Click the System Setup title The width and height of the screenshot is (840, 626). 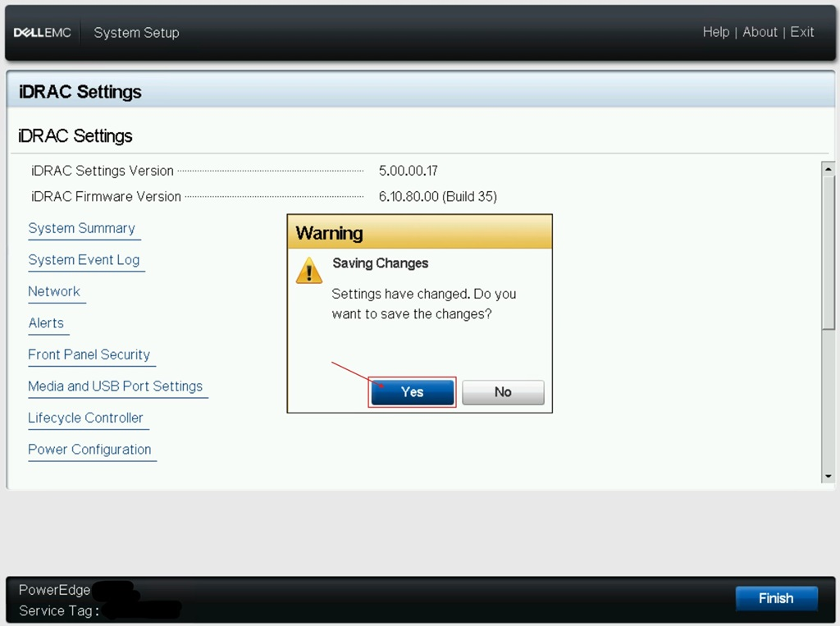tap(137, 33)
